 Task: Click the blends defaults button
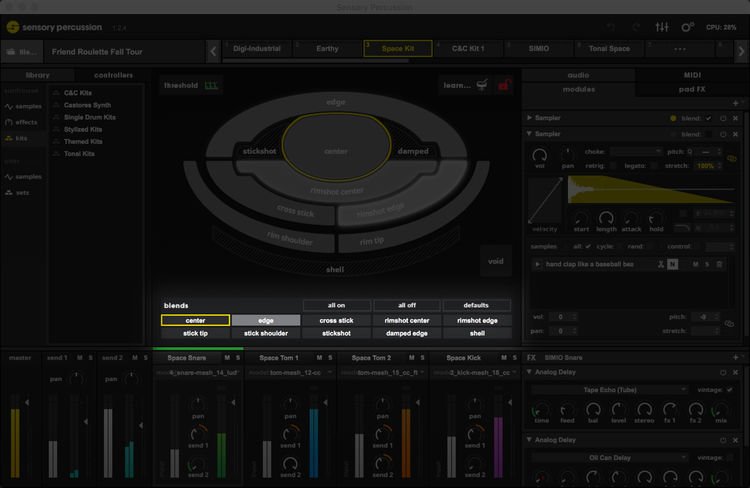coord(476,305)
